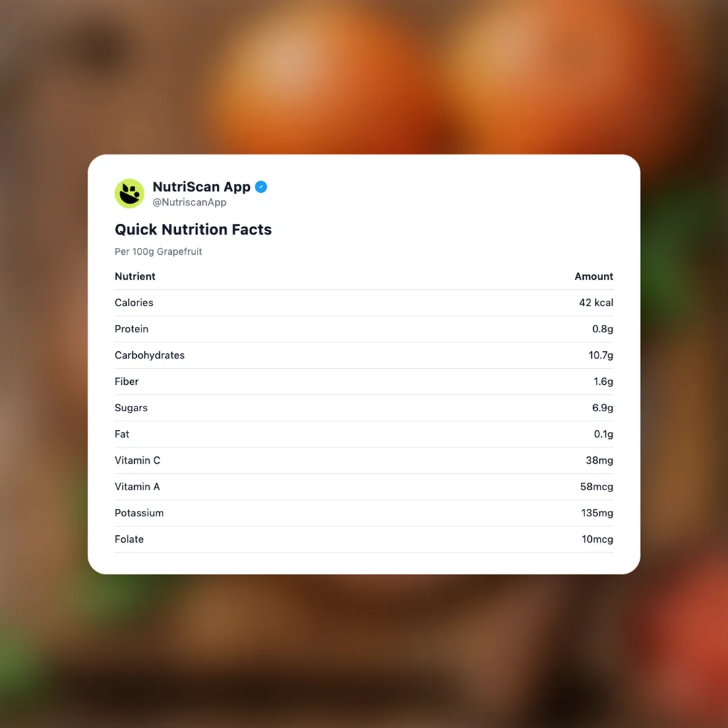Open the NutriScan App profile name
The image size is (728, 728).
point(202,187)
